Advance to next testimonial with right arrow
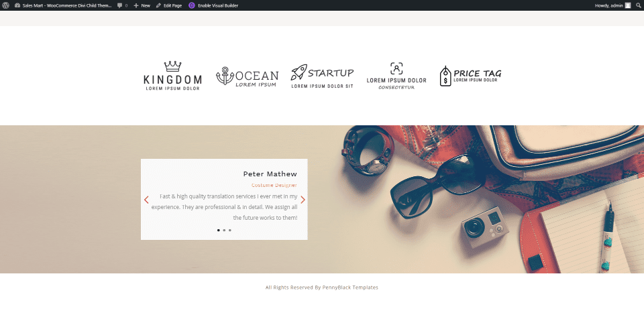Viewport: 644px width, 325px height. pos(303,200)
